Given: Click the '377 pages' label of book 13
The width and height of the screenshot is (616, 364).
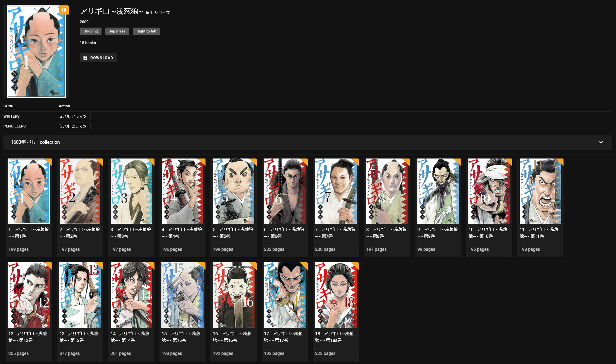Looking at the screenshot, I should click(x=69, y=353).
